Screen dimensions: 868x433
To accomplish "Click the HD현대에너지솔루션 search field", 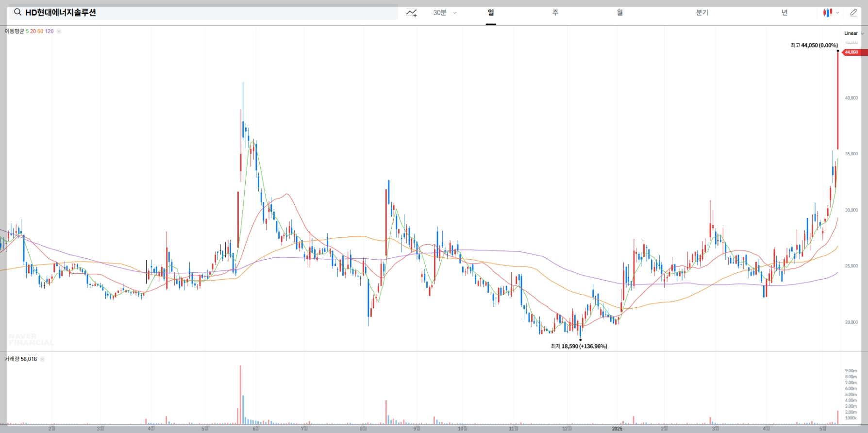I will click(x=203, y=13).
